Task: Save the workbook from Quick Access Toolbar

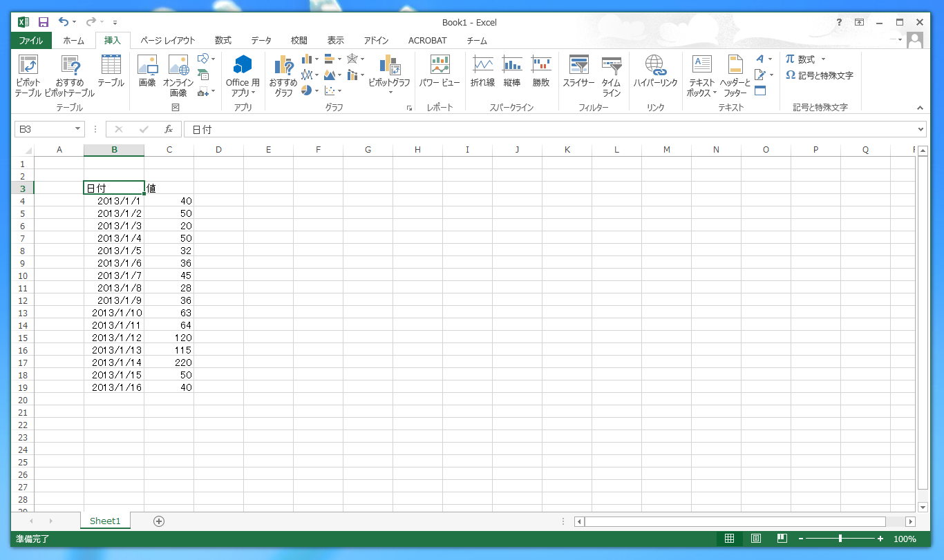Action: tap(44, 22)
